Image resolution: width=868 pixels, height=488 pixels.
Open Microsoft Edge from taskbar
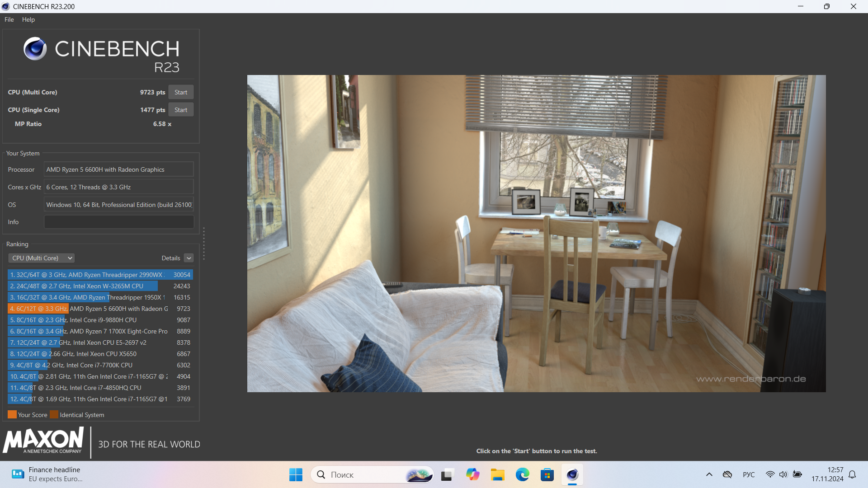coord(523,474)
